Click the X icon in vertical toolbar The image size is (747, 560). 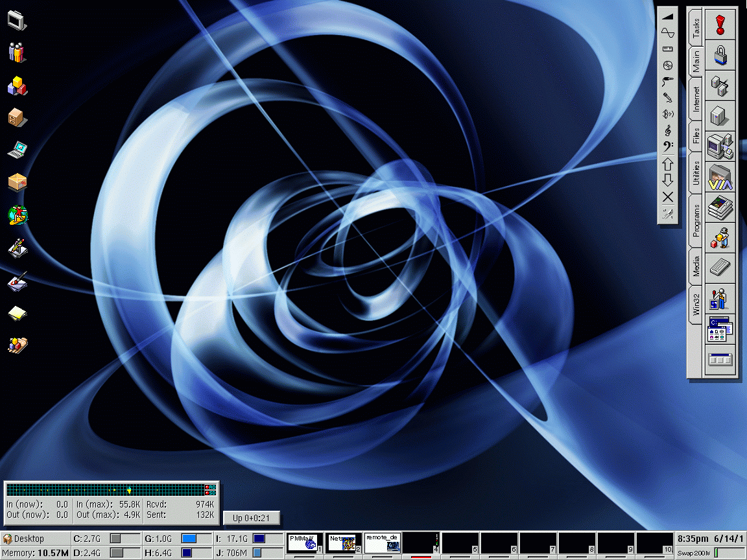[x=667, y=197]
